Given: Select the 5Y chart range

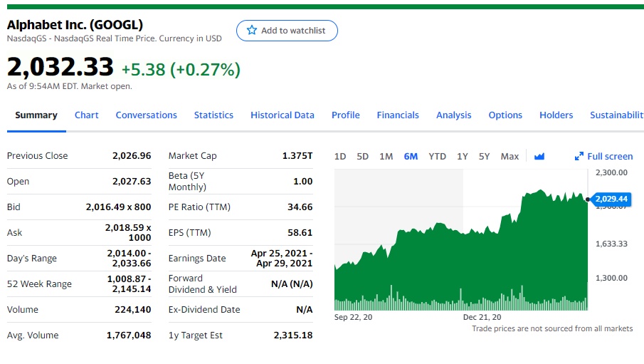Looking at the screenshot, I should (484, 156).
